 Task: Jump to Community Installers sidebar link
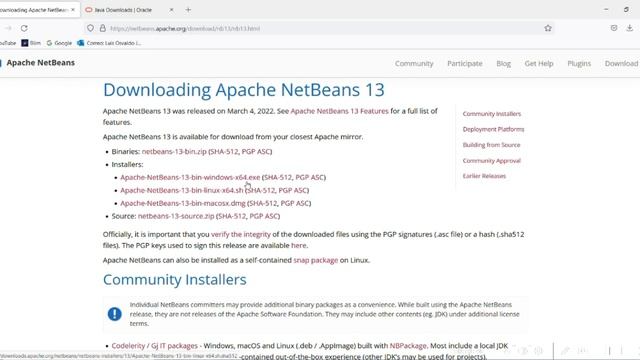(x=492, y=114)
